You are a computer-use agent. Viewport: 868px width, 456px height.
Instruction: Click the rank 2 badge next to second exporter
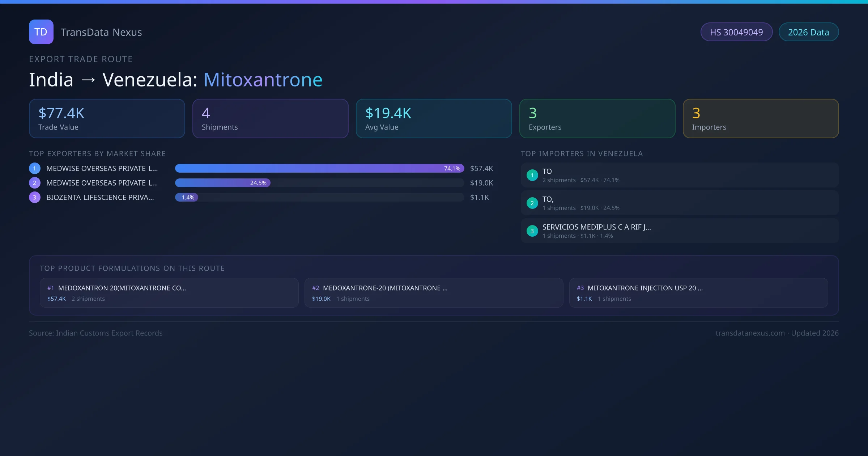tap(34, 183)
